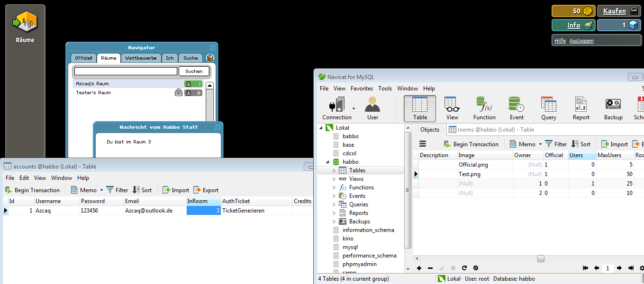
Task: Click Filter in the rooms table toolbar
Action: 556,144
